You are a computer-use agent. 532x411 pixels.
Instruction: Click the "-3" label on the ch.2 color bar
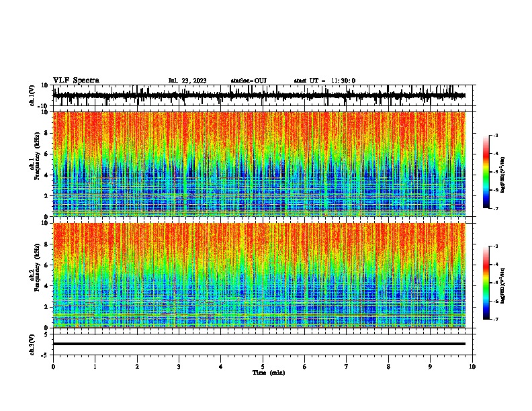click(x=495, y=246)
